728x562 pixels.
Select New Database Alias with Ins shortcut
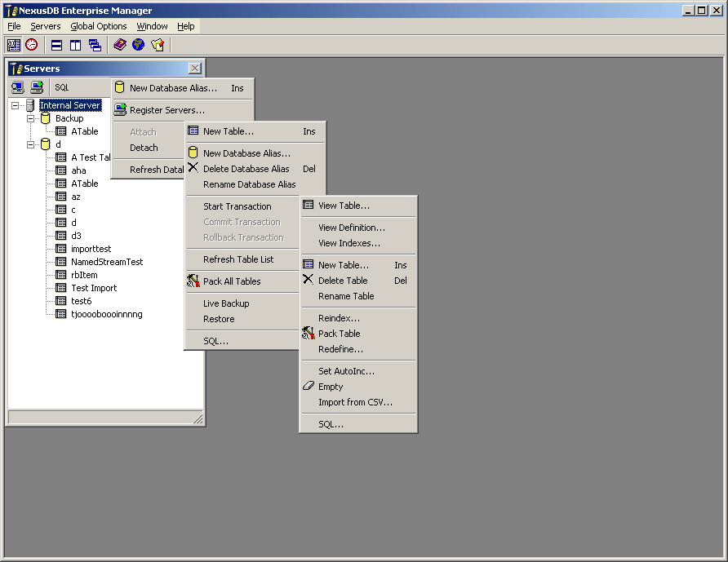coord(183,88)
